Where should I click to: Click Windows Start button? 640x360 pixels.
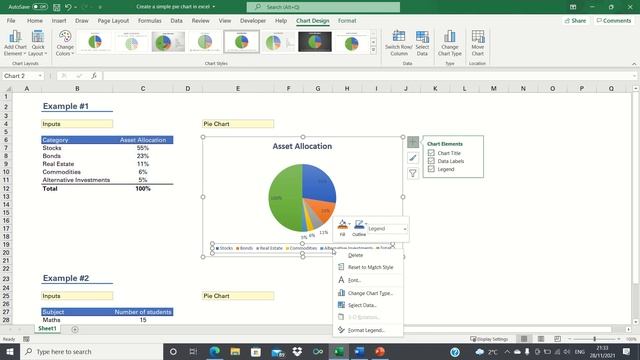pyautogui.click(x=10, y=351)
